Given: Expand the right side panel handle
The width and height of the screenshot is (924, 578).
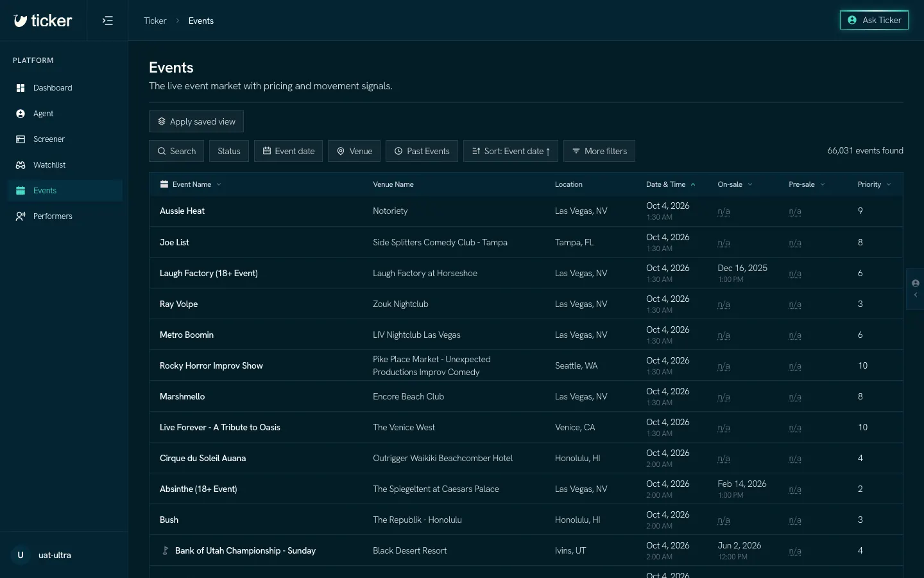Looking at the screenshot, I should coord(915,289).
